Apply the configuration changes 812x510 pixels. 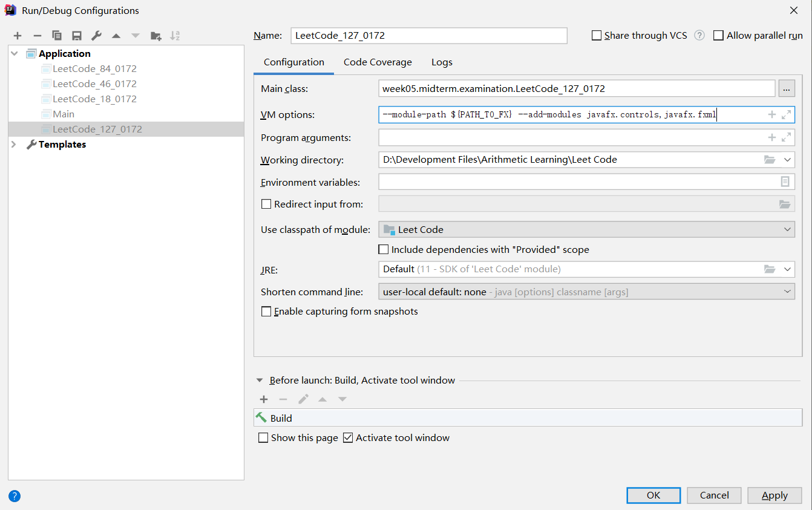(774, 495)
